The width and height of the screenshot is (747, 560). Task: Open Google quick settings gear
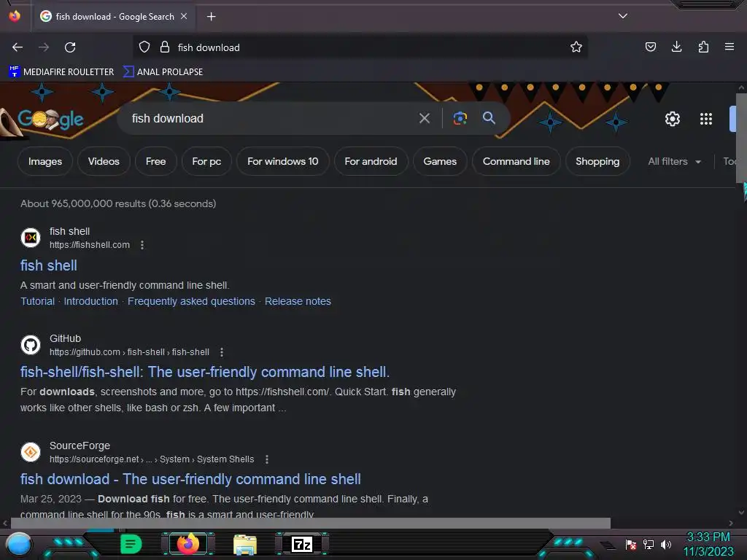(x=672, y=119)
